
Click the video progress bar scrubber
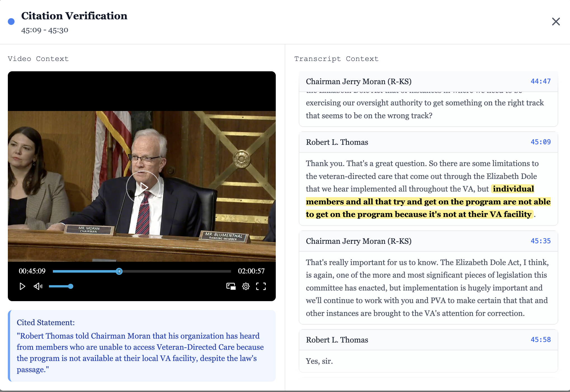[119, 271]
